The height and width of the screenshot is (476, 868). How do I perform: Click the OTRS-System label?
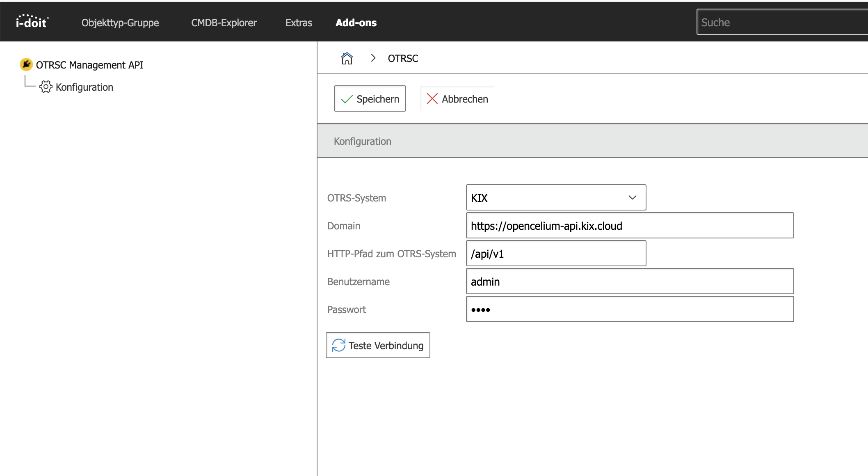tap(356, 198)
